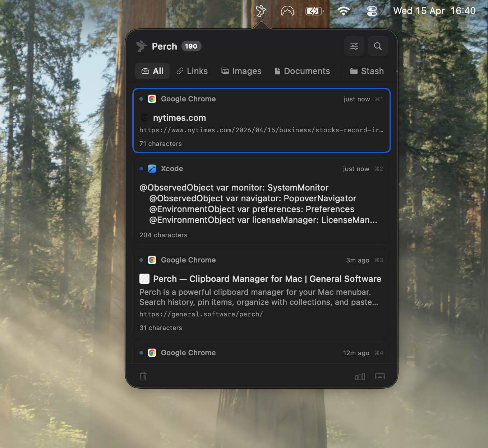Click the 190 item count badge

191,46
